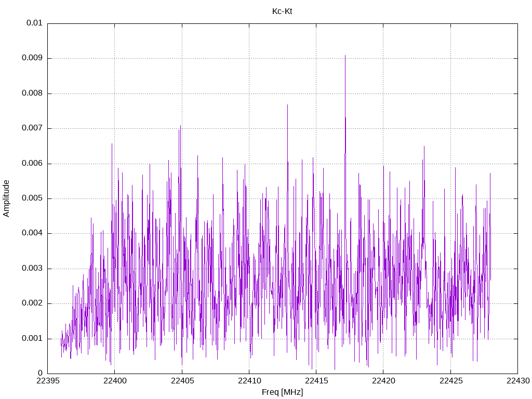Click the Amplitude y-axis label

tap(6, 198)
